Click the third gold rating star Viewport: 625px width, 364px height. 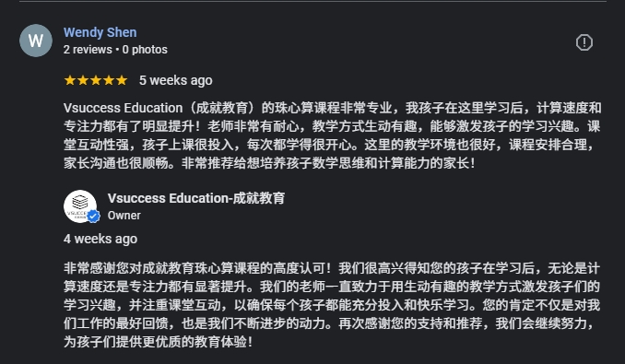[x=96, y=80]
